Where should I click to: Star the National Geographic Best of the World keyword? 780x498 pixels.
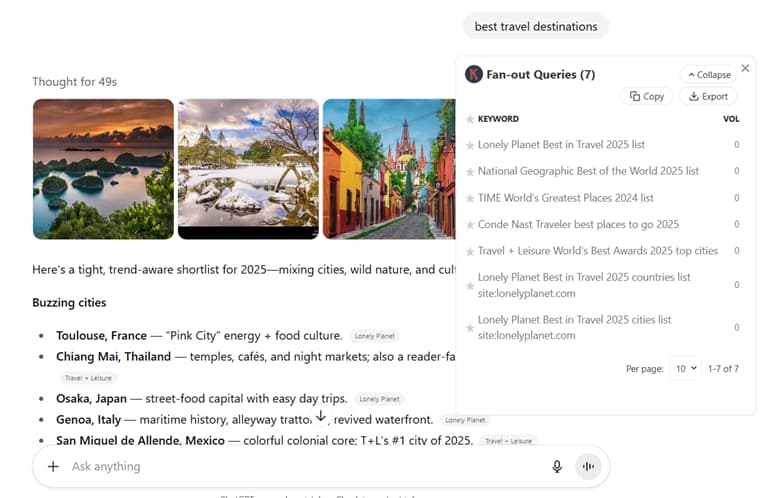[x=470, y=172]
